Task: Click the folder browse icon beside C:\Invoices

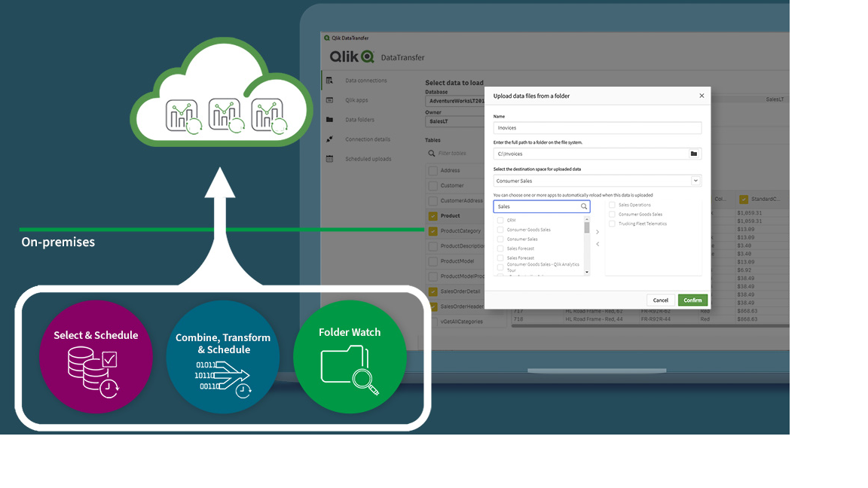Action: pyautogui.click(x=693, y=154)
